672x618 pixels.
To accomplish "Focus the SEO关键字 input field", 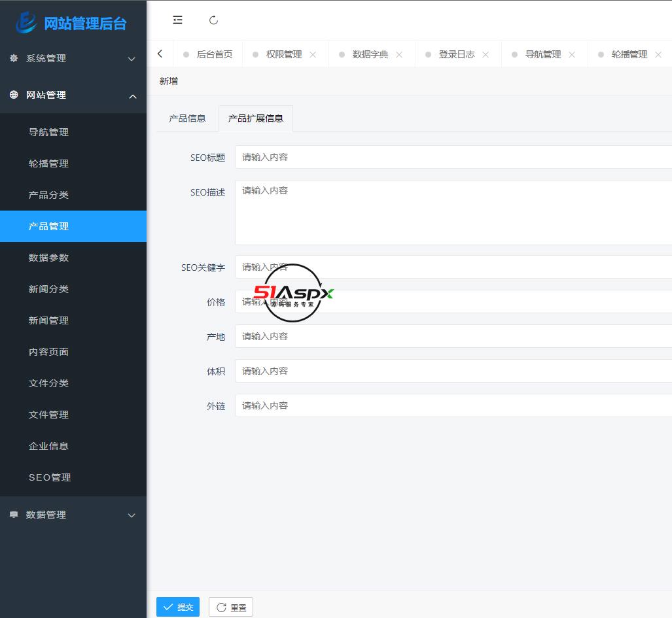I will pos(453,267).
